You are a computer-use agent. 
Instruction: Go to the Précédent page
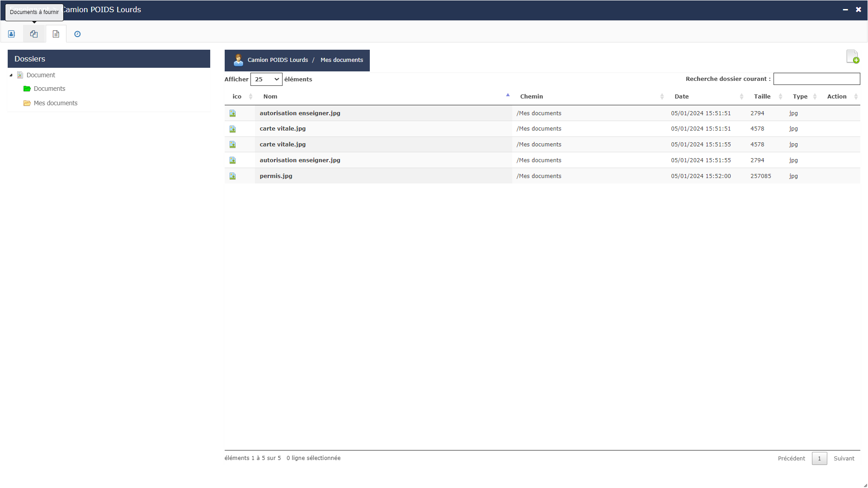pos(791,458)
